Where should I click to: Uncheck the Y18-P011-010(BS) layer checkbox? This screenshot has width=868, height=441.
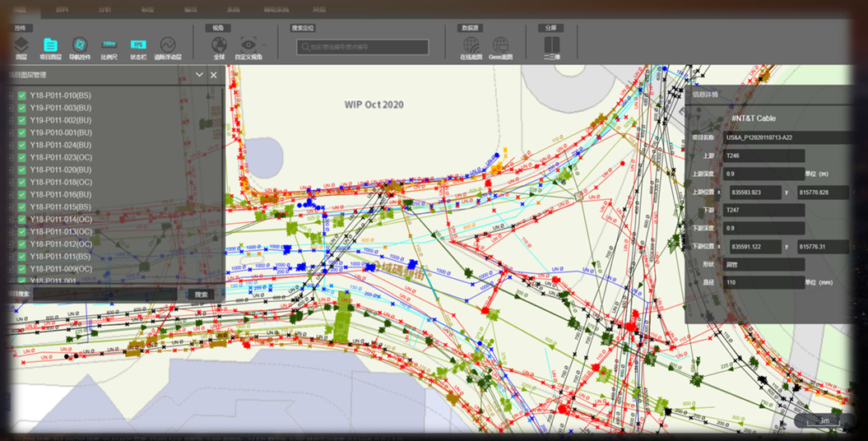[x=22, y=95]
